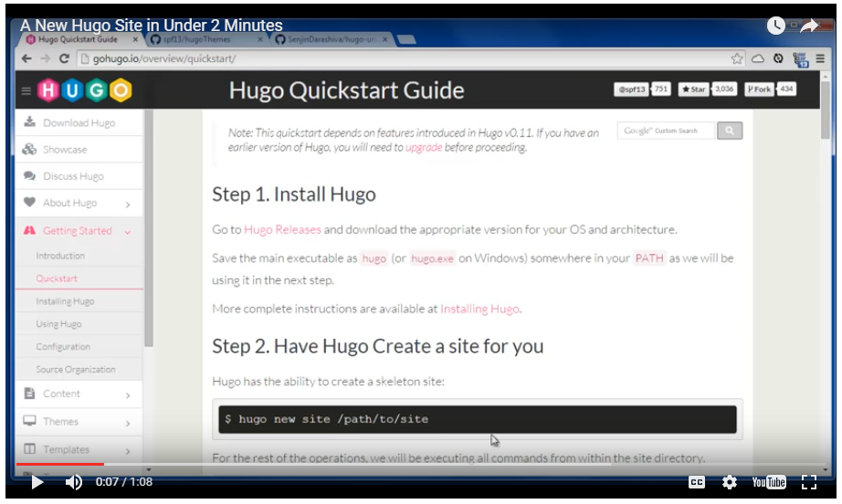Click the Watch Later clock icon
This screenshot has width=842, height=504.
pos(775,26)
